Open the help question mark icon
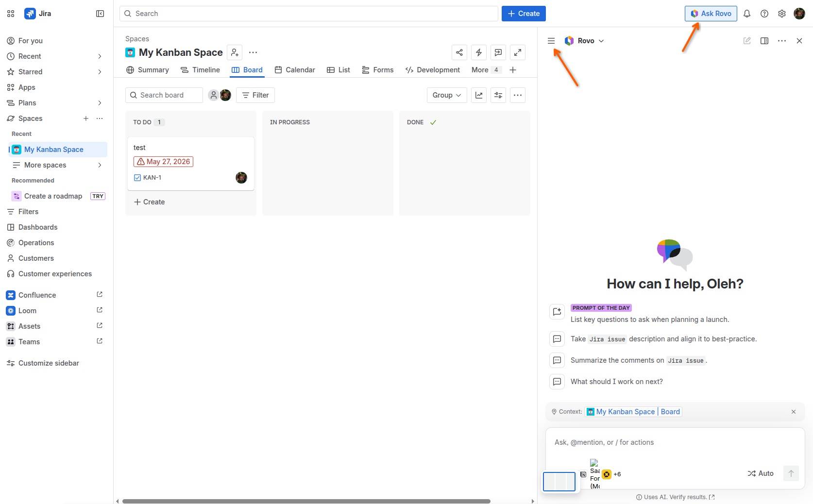The height and width of the screenshot is (504, 813). (764, 14)
